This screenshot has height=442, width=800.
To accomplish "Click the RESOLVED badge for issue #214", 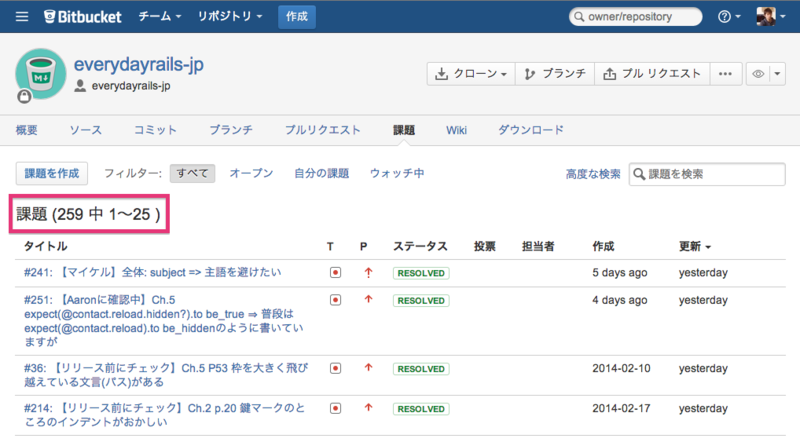I will point(421,409).
